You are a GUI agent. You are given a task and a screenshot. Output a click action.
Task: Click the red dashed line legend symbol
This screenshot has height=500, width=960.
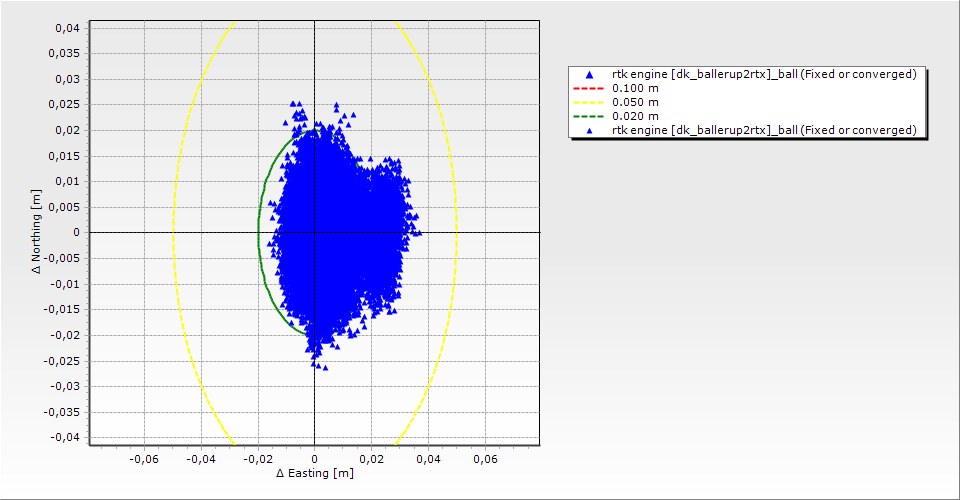(x=590, y=88)
